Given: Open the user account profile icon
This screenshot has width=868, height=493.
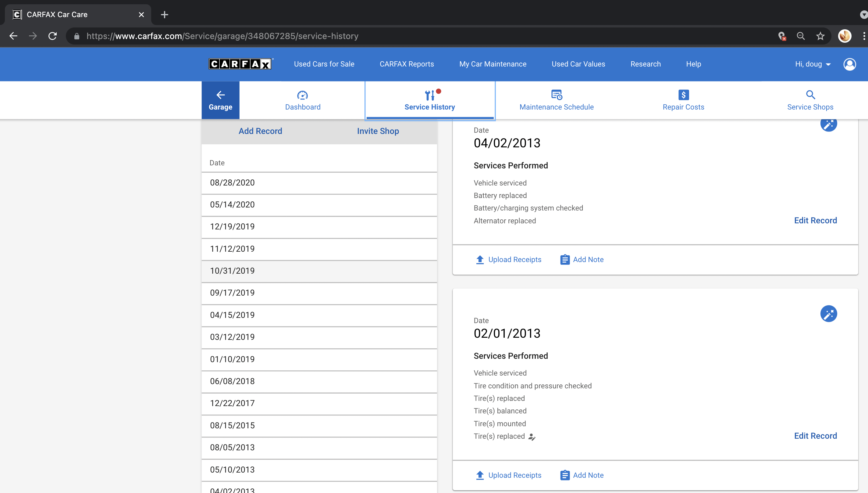Looking at the screenshot, I should pyautogui.click(x=849, y=64).
